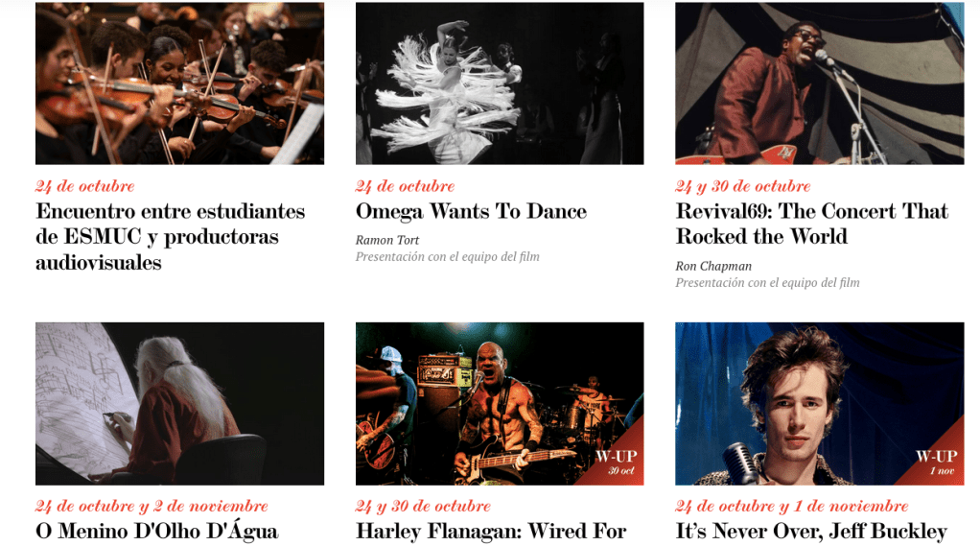Click director name Ramon Tort

(x=386, y=240)
